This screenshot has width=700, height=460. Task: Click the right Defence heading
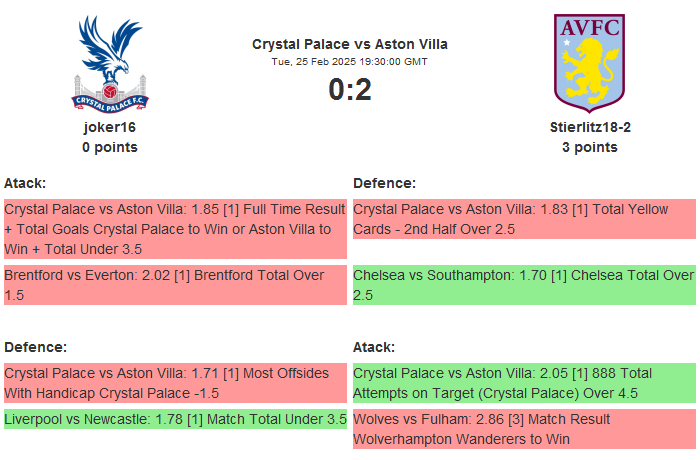384,183
